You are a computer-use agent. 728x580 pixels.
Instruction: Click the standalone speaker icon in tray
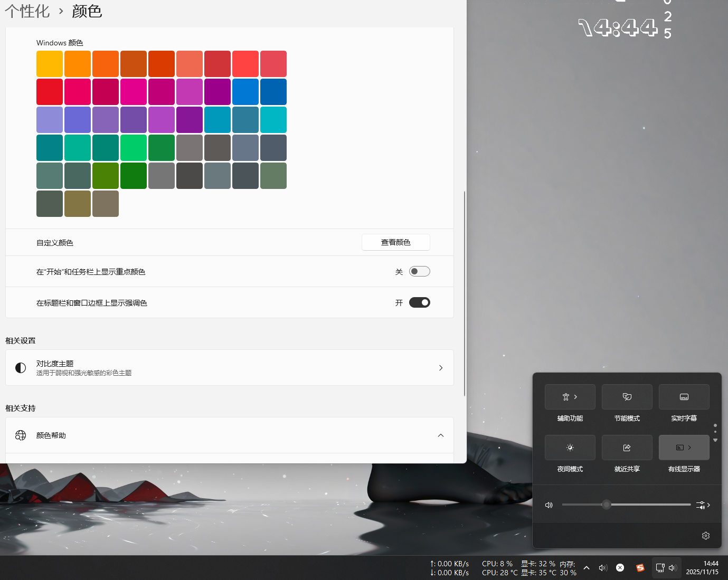click(x=602, y=568)
